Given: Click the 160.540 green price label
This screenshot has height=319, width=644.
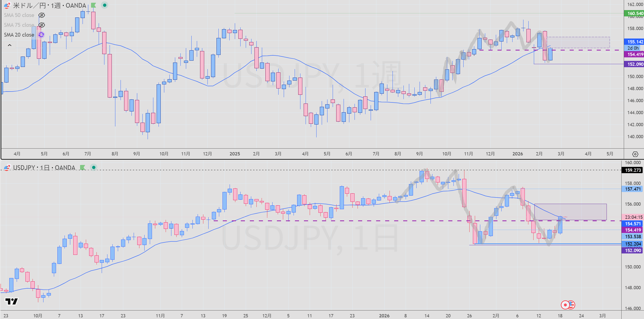Looking at the screenshot, I should pyautogui.click(x=635, y=13).
